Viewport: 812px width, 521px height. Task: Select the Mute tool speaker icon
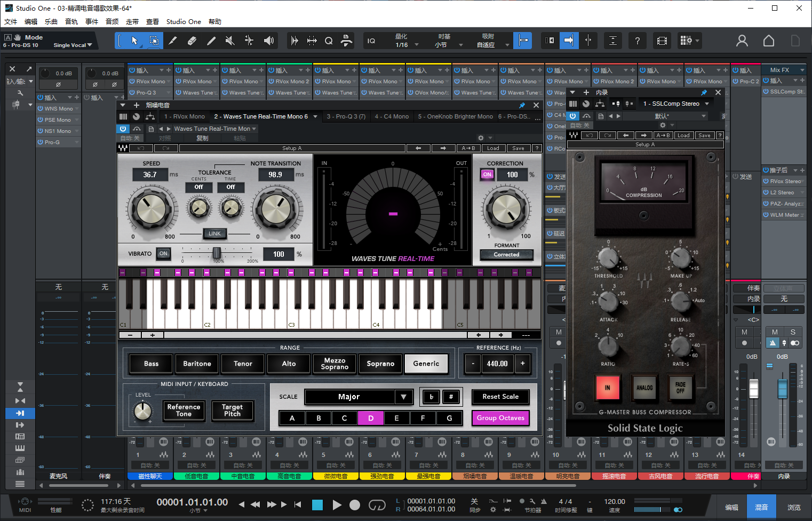tap(230, 41)
